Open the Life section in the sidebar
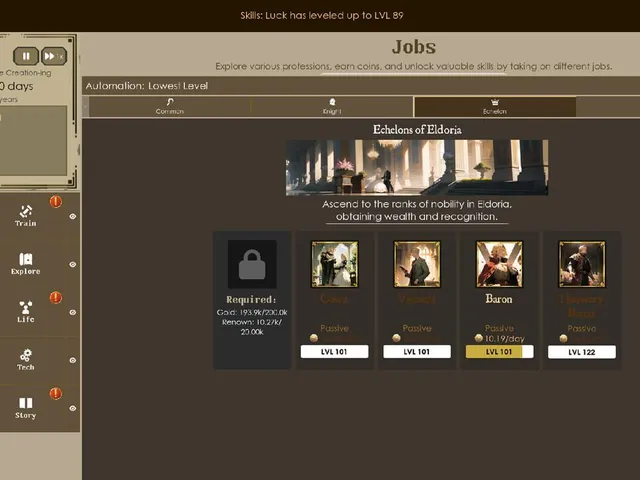This screenshot has width=640, height=480. pyautogui.click(x=26, y=312)
